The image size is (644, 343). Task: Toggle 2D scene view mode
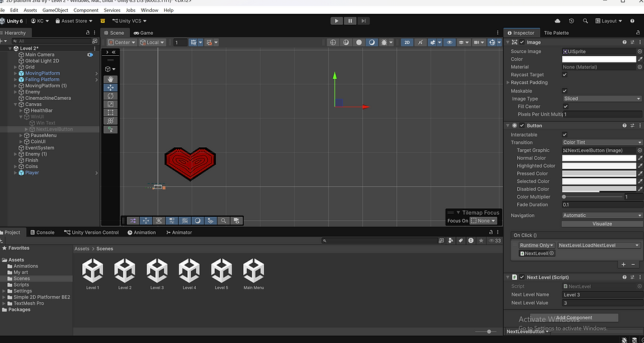pyautogui.click(x=407, y=42)
